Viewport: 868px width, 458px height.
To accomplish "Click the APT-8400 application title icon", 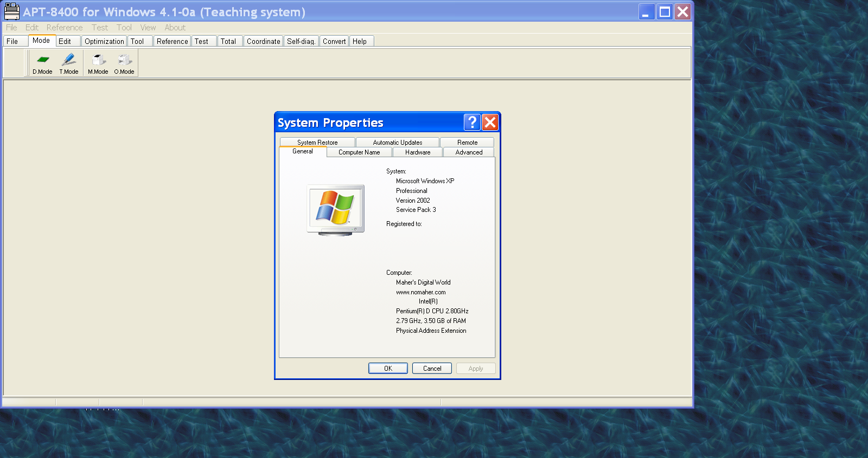I will [x=12, y=11].
